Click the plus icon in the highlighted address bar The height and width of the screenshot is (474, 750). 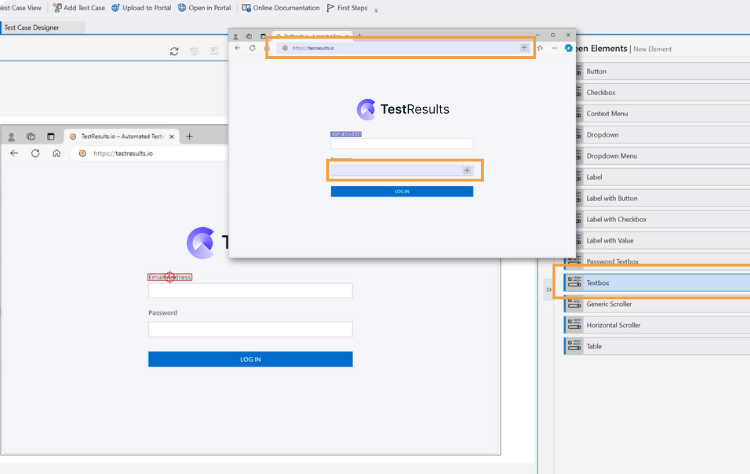[524, 47]
